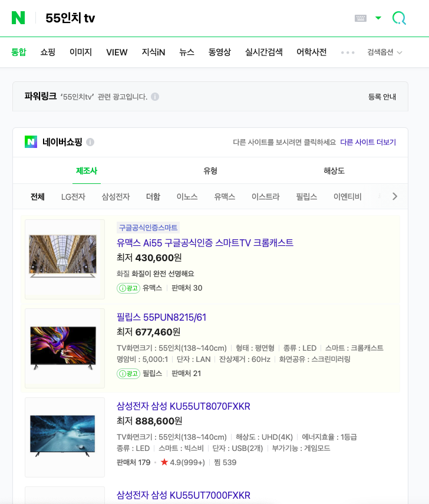Click the 필립스 55PUN8215/61 TV thumbnail

65,348
